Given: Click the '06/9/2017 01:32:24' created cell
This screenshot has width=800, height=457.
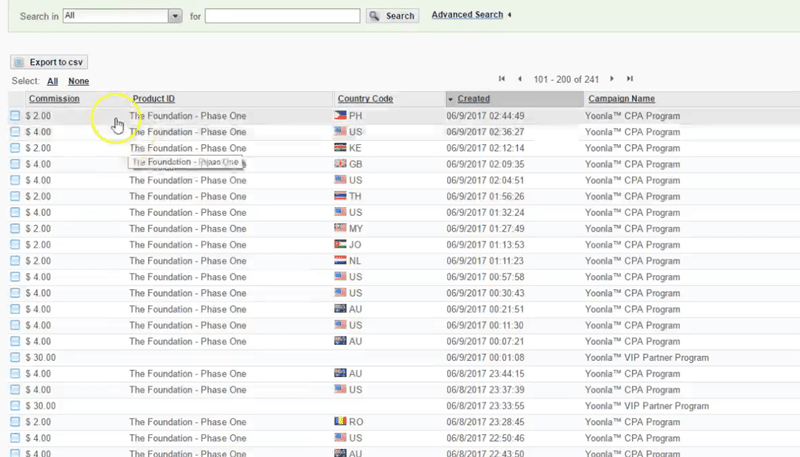Looking at the screenshot, I should [485, 213].
